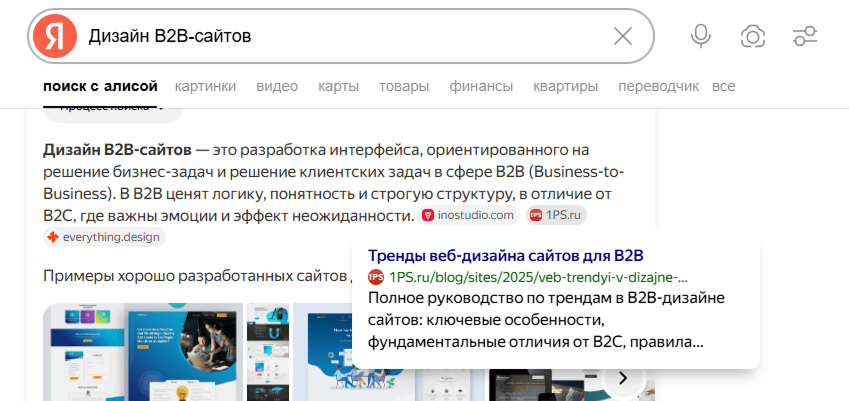Click the Yandex logo icon
This screenshot has height=401, width=849.
(x=55, y=36)
